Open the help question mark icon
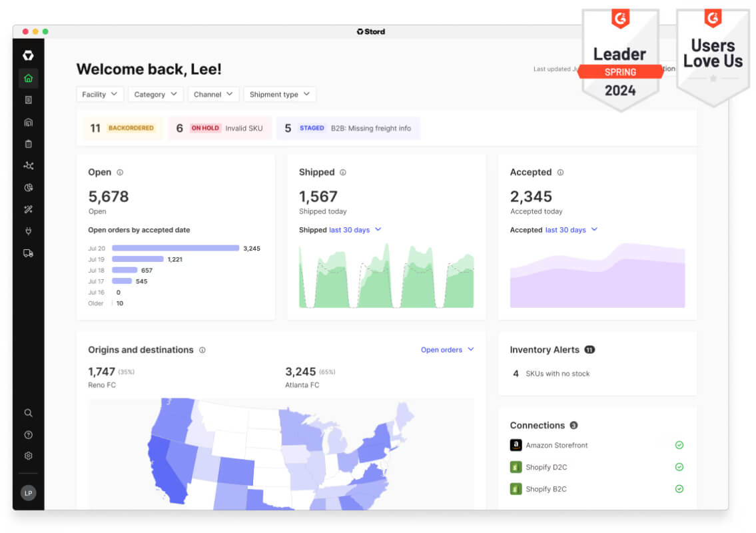The width and height of the screenshot is (756, 533). [x=29, y=434]
